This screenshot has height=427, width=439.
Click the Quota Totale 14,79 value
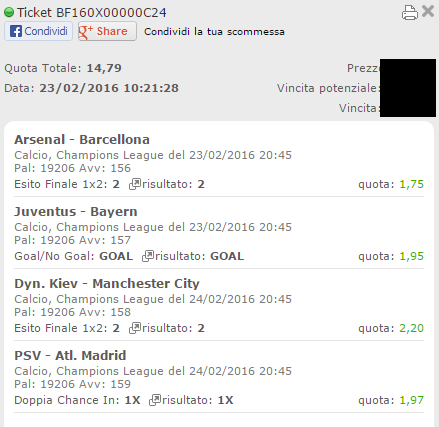click(104, 68)
